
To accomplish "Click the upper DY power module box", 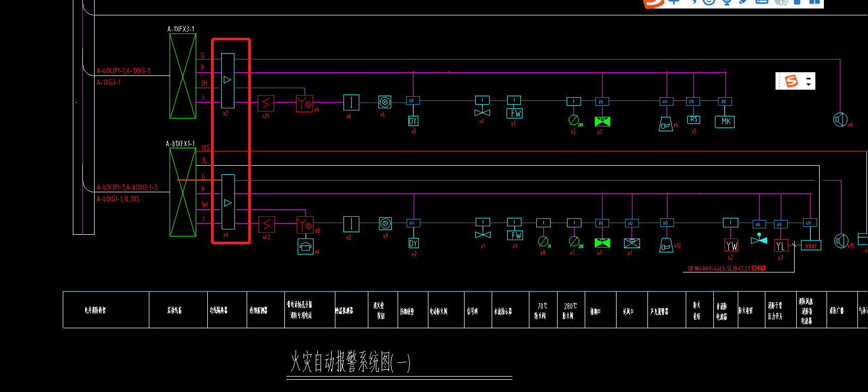I will (413, 121).
